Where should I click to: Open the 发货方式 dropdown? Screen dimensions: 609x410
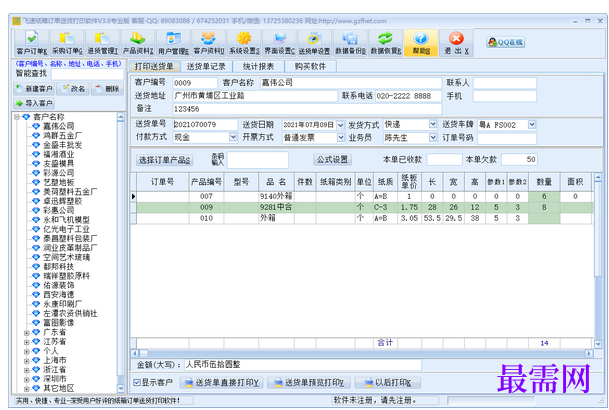433,124
